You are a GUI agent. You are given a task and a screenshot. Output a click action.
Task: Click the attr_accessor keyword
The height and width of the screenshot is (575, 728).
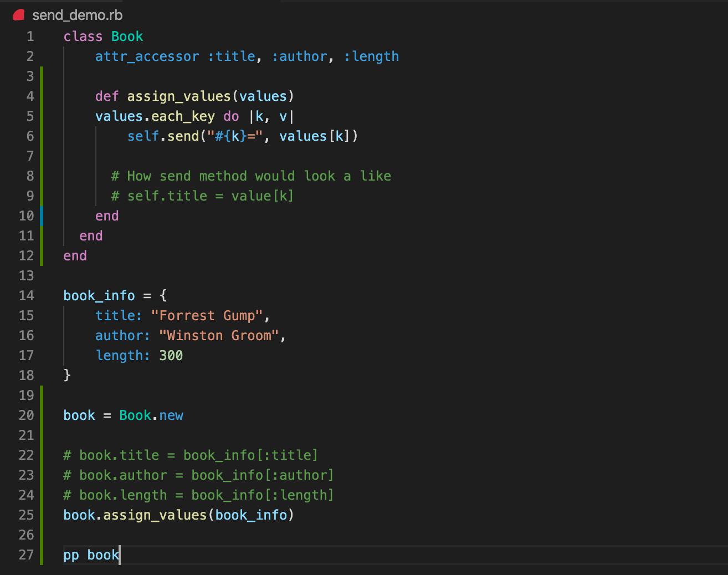click(x=147, y=57)
